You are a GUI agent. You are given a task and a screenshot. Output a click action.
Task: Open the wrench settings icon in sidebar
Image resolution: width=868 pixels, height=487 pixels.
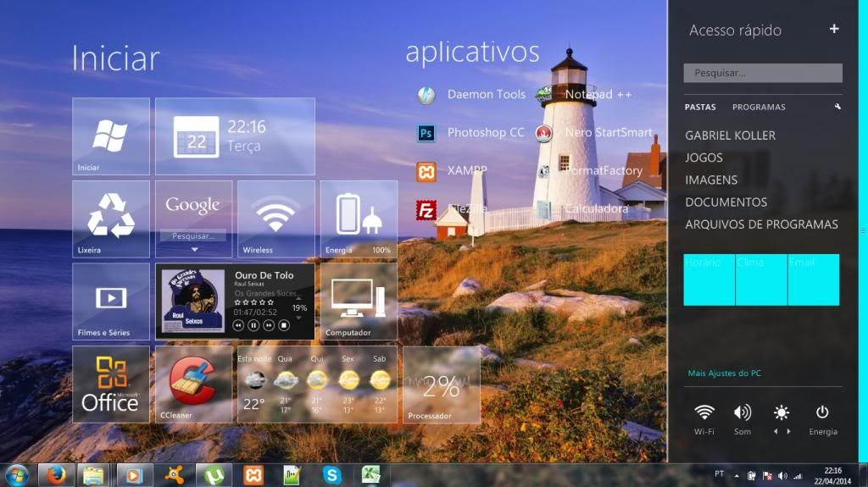[x=837, y=108]
